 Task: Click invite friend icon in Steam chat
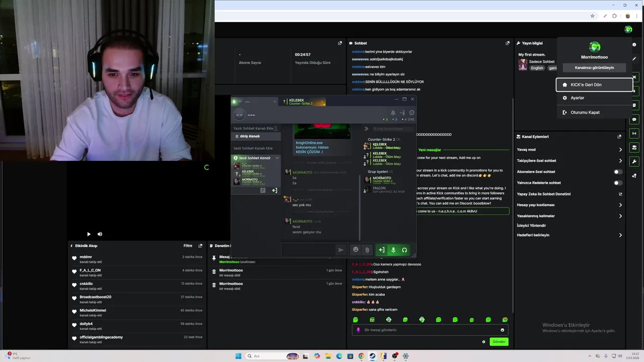click(x=403, y=113)
